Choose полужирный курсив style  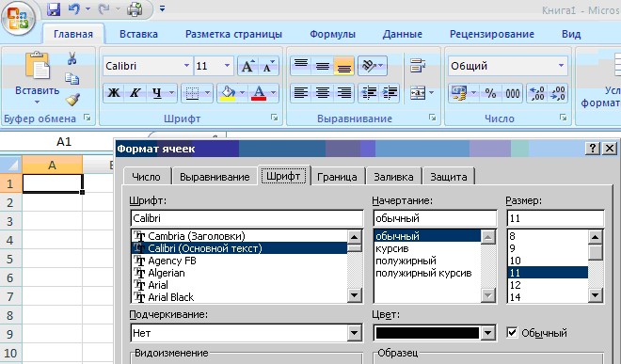tap(423, 273)
